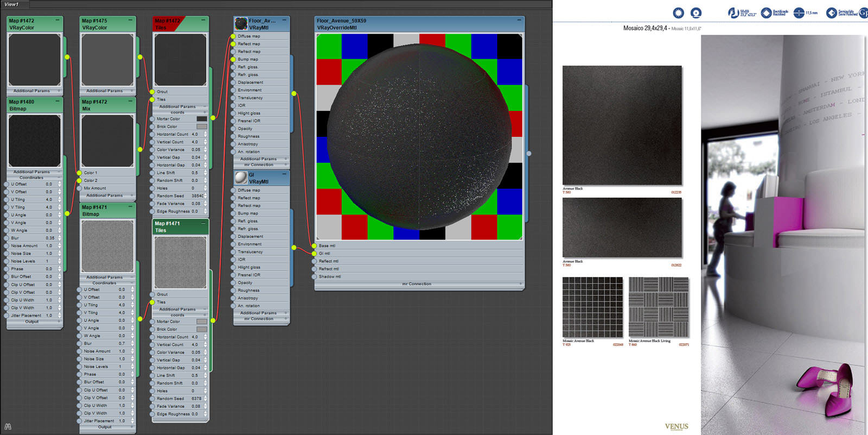Click the GI mtl input socket
Viewport: 868px width, 435px height.
click(314, 254)
